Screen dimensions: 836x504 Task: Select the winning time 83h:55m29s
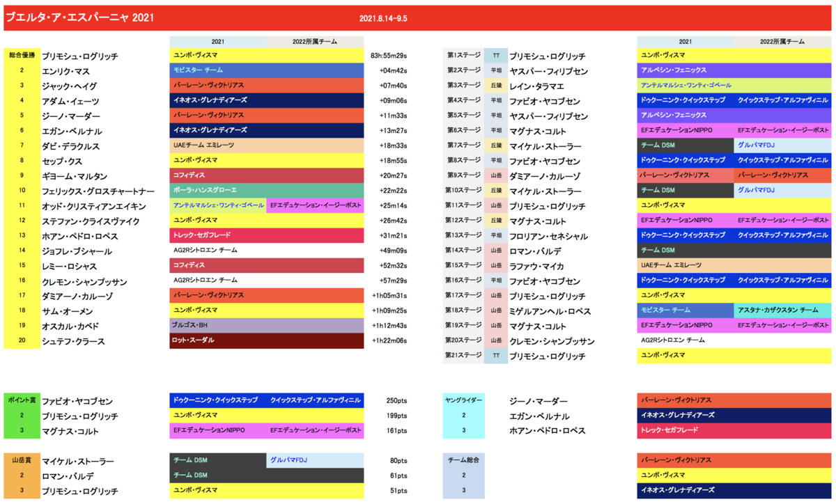tap(389, 56)
